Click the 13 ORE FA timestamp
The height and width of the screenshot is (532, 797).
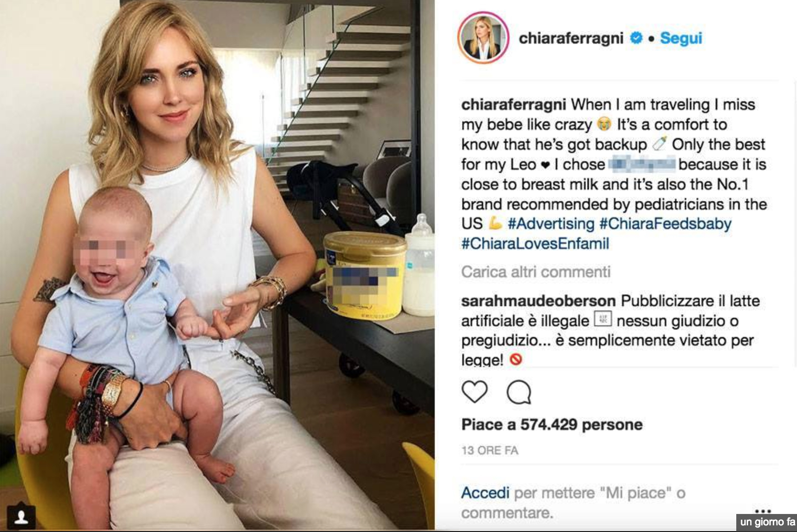490,450
